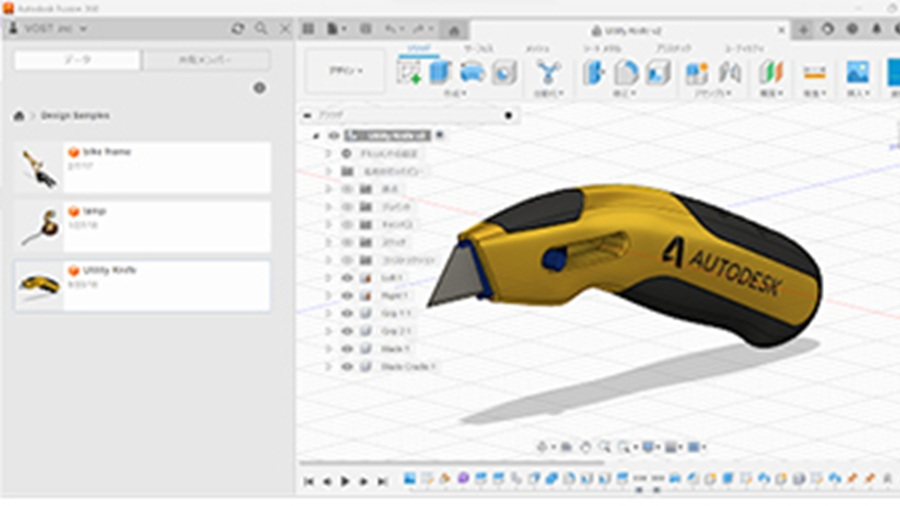Click the Redo arrow icon
900x506 pixels.
coord(418,29)
